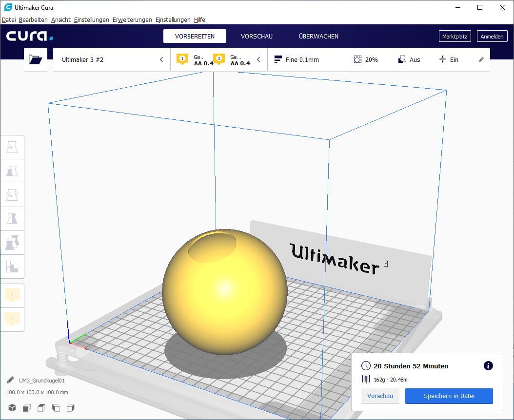Viewport: 514px width, 420px height.
Task: Click the support icon labeled Aus
Action: click(402, 59)
